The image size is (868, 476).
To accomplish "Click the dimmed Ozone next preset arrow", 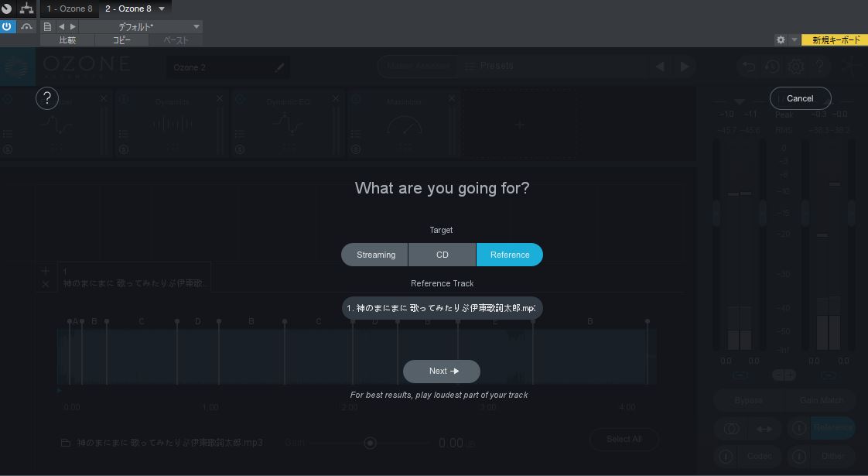I will click(x=685, y=67).
